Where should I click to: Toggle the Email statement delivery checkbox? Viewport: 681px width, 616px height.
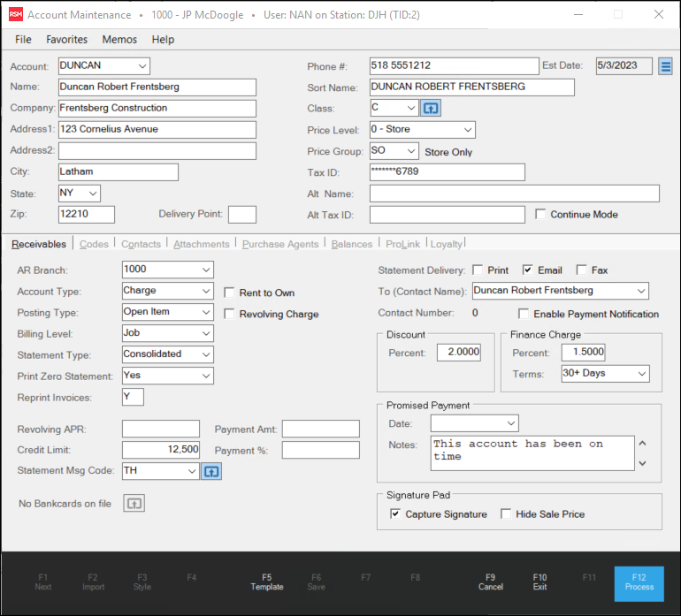pos(528,270)
